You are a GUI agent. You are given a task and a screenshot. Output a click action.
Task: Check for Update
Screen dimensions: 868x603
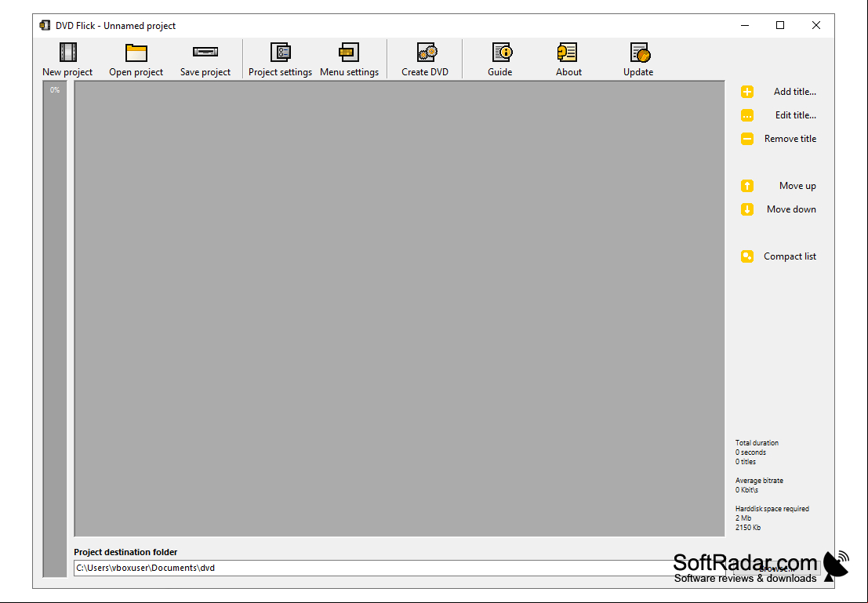638,60
